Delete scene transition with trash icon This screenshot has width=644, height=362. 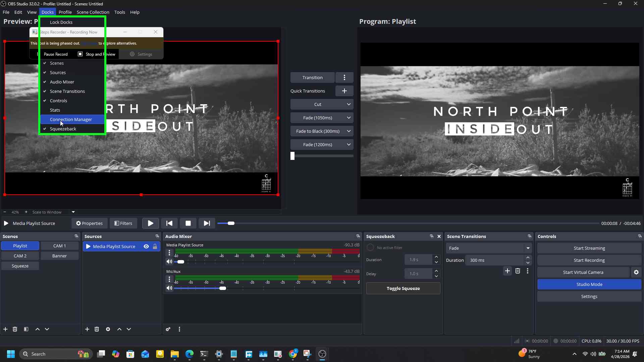pyautogui.click(x=518, y=271)
